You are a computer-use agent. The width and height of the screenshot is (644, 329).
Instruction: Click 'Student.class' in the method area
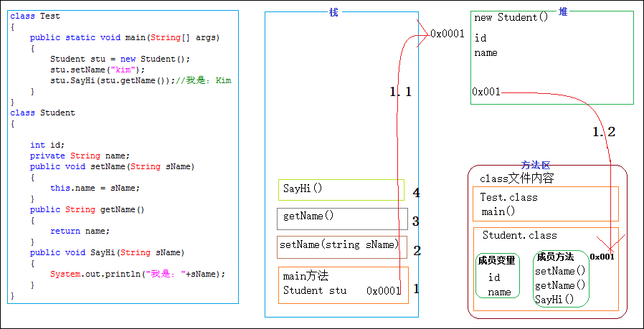520,235
